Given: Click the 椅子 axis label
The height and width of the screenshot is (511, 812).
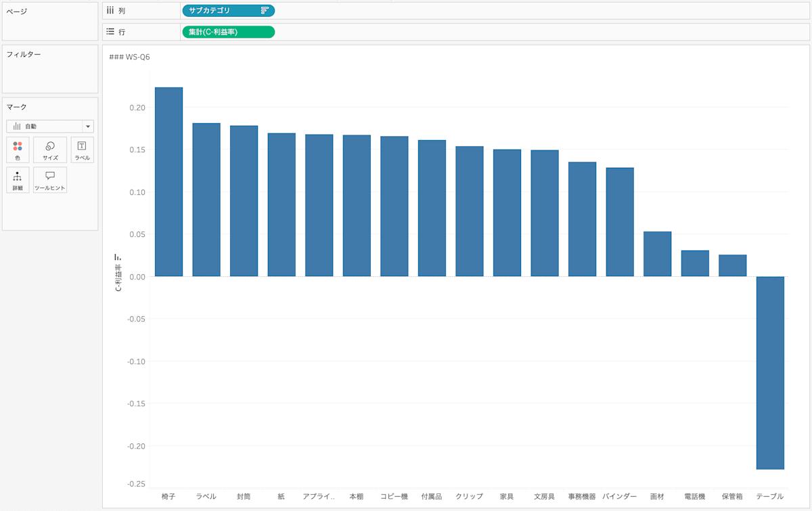Looking at the screenshot, I should pyautogui.click(x=168, y=496).
